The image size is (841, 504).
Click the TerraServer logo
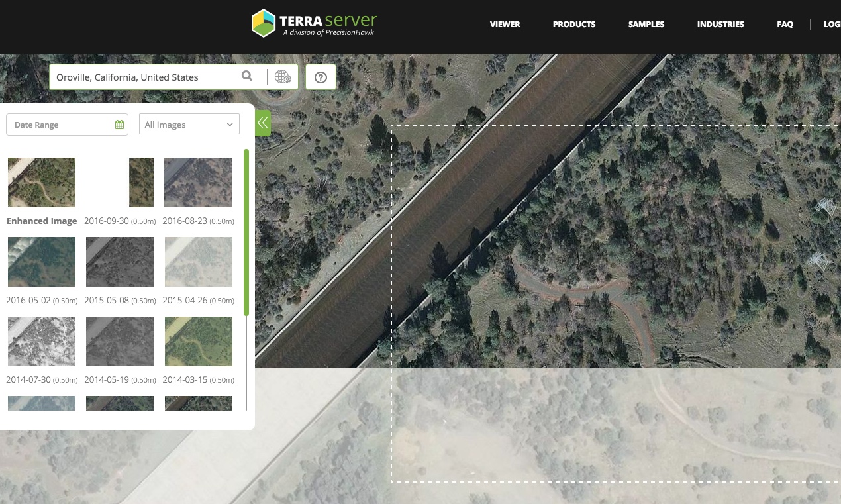click(315, 23)
